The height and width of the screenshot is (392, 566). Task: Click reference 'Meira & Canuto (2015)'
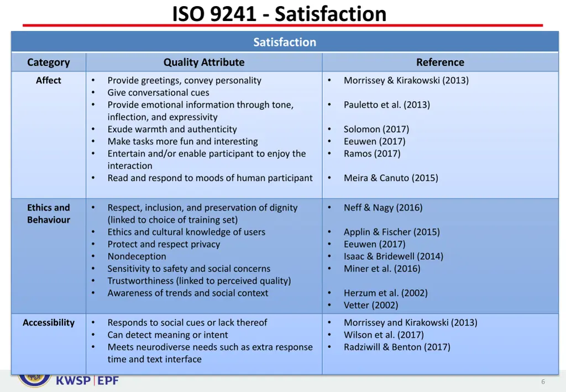[x=391, y=177]
